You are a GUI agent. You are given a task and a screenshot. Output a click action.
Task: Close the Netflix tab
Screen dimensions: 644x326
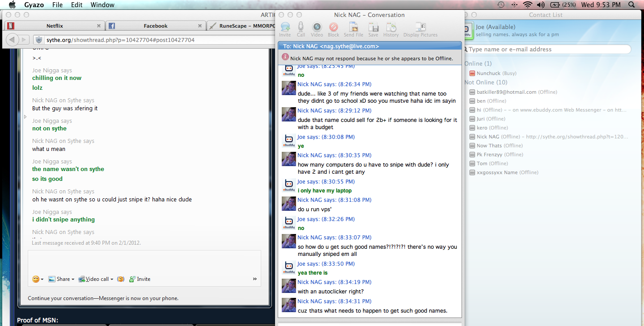tap(99, 26)
